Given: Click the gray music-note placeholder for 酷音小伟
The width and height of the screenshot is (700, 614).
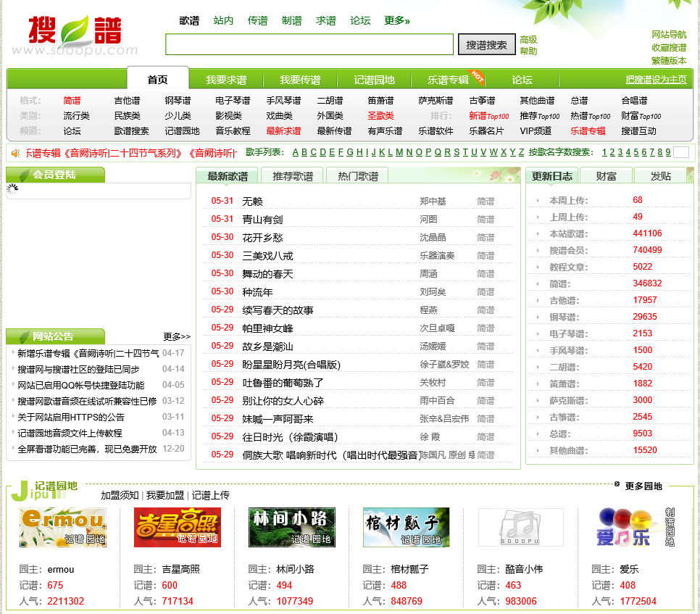Looking at the screenshot, I should point(519,528).
